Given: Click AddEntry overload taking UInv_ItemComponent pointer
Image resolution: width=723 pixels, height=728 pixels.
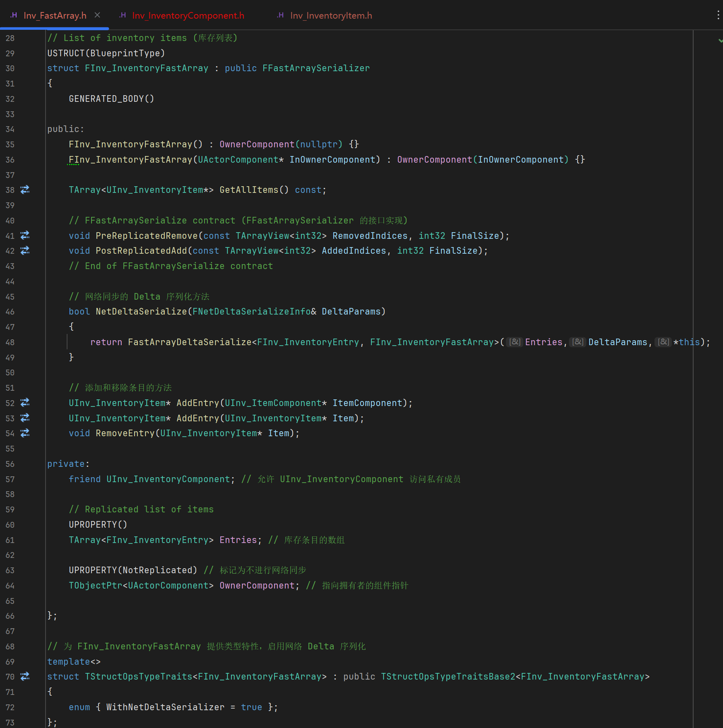Looking at the screenshot, I should click(198, 403).
